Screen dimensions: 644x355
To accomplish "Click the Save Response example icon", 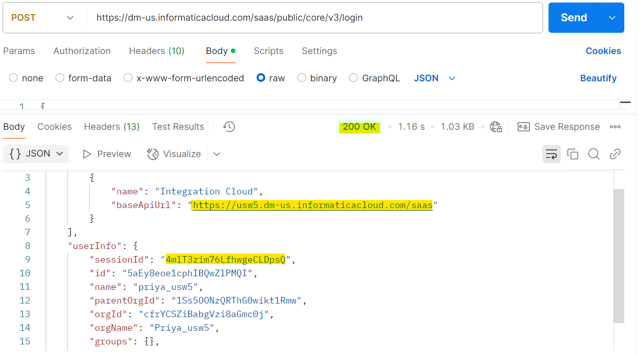I will [523, 127].
